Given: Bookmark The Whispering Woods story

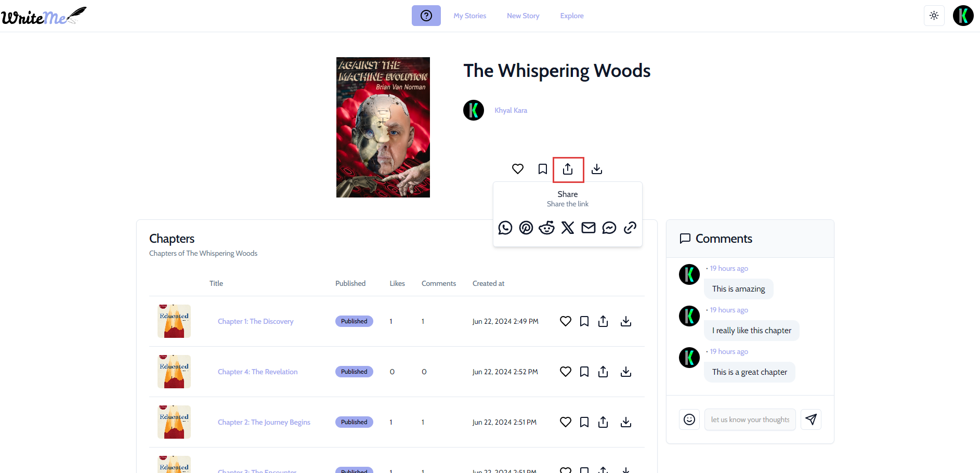Looking at the screenshot, I should click(x=543, y=169).
